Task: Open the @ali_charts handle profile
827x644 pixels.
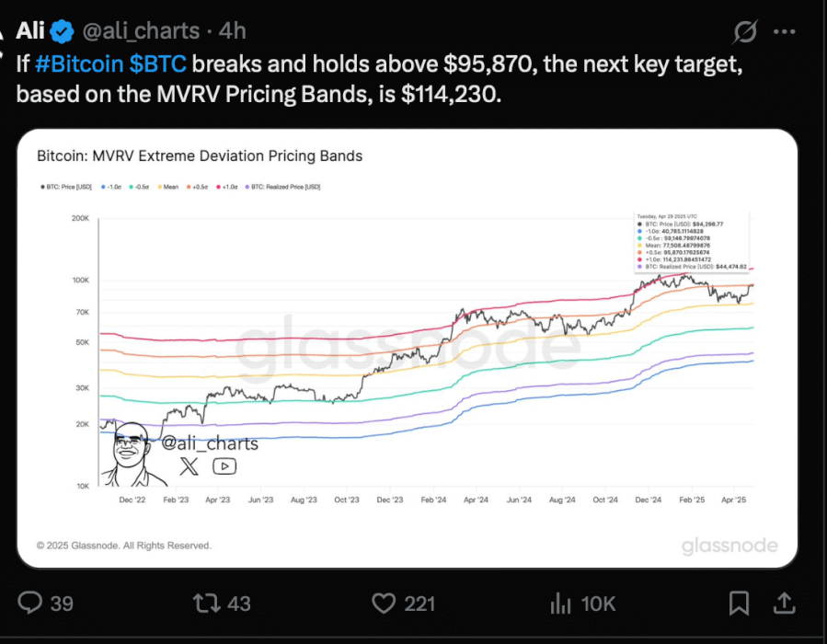Action: pos(141,31)
